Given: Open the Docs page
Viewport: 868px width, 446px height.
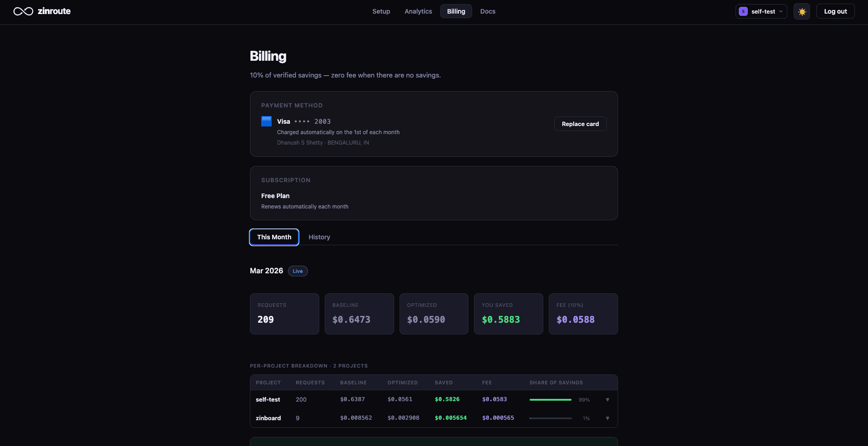Looking at the screenshot, I should (488, 11).
